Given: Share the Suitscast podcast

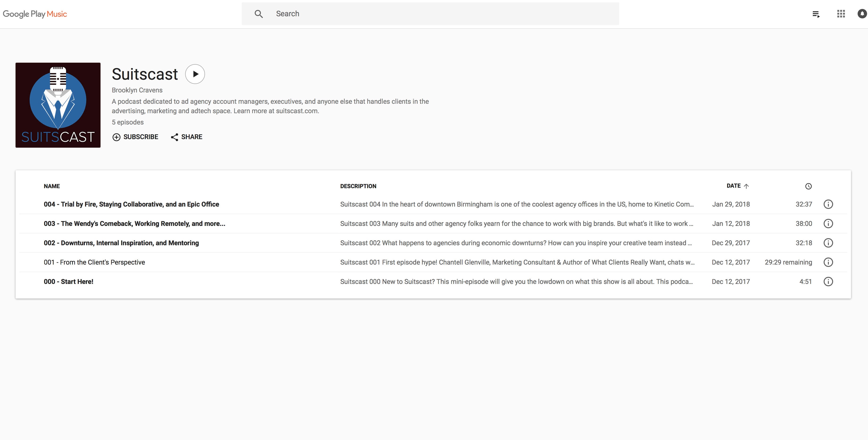Looking at the screenshot, I should click(187, 137).
